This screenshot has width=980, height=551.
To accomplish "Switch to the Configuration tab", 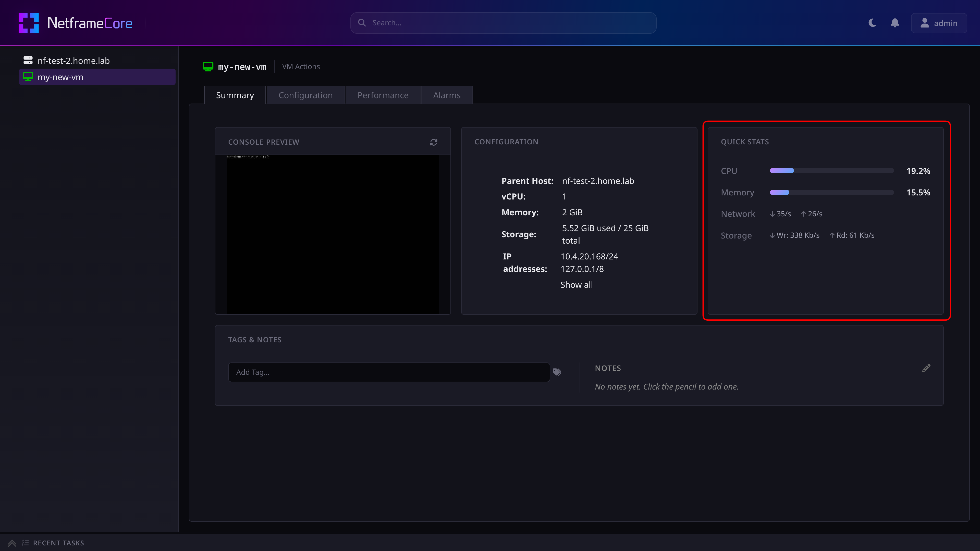I will point(305,95).
